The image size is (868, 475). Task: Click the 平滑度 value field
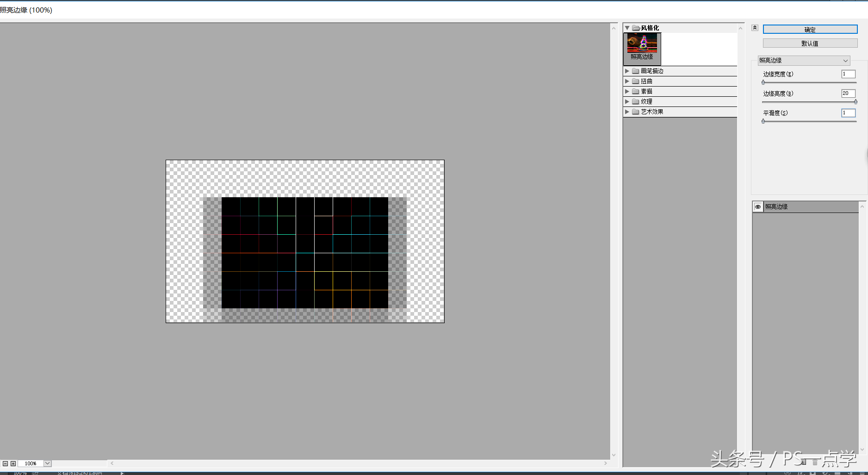(848, 112)
